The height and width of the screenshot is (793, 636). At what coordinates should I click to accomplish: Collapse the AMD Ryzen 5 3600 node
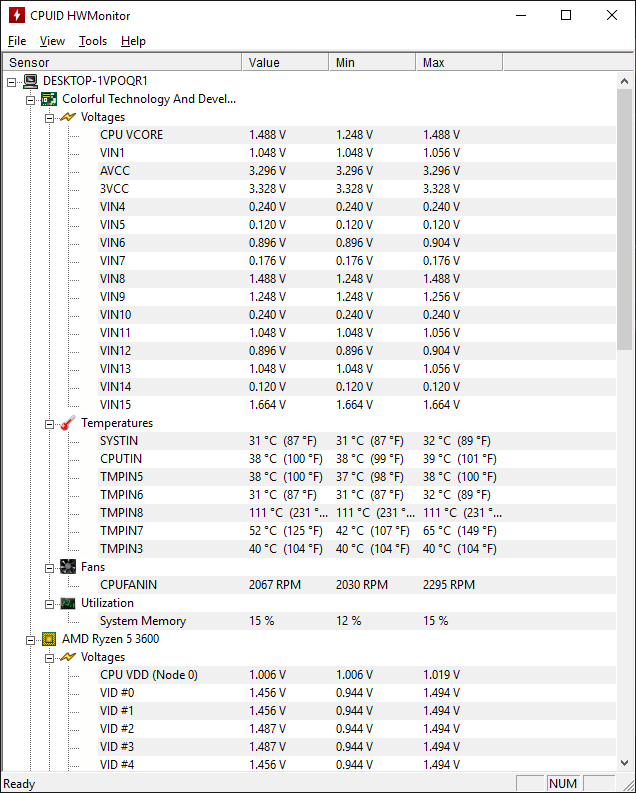(31, 640)
